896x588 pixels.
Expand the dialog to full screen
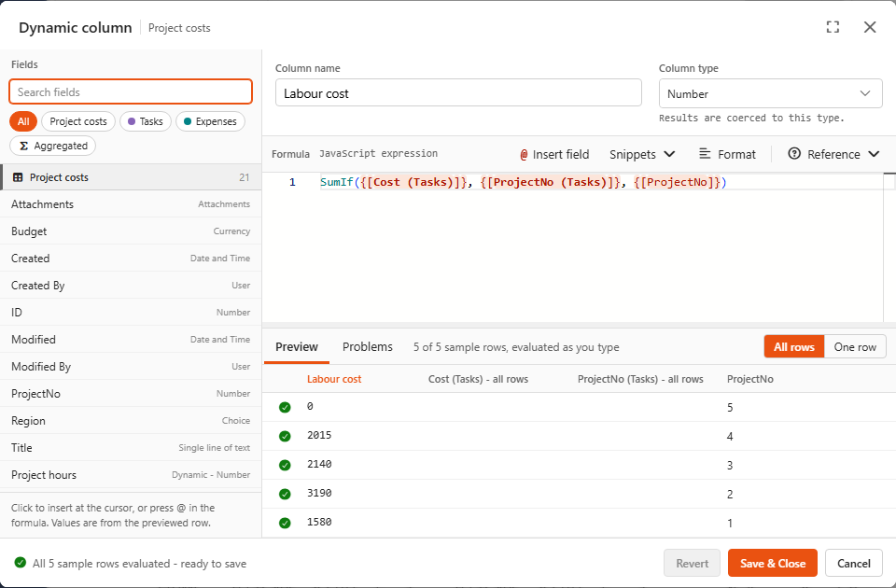[833, 27]
